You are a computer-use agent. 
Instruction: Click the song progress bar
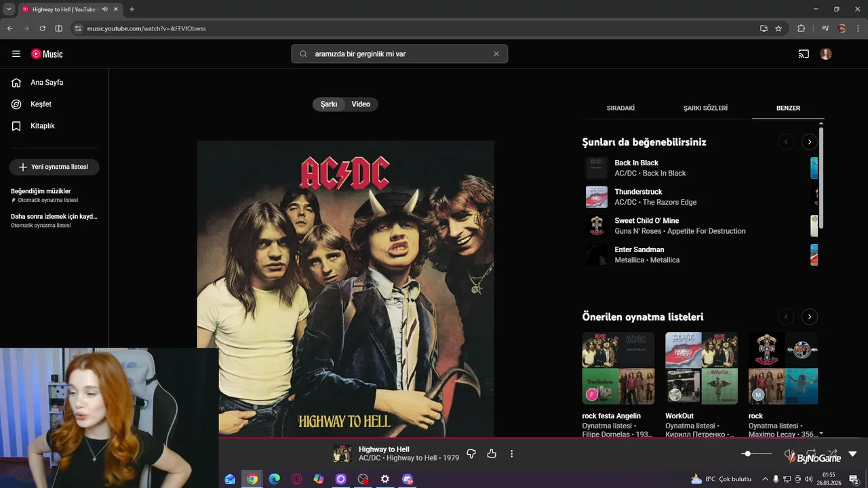click(543, 438)
